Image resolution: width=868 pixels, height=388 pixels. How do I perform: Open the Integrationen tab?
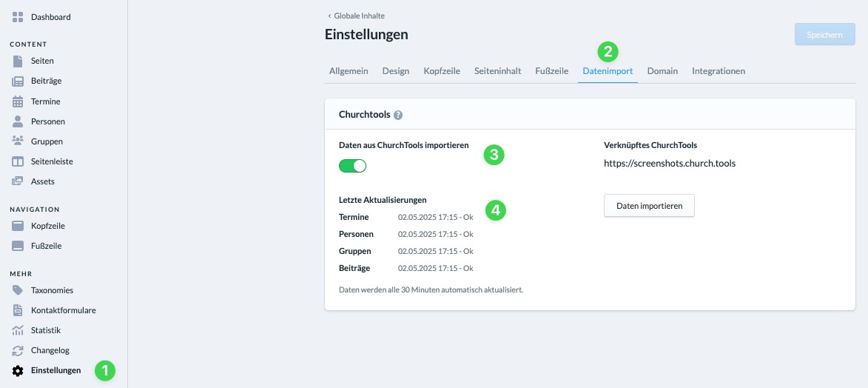pyautogui.click(x=719, y=71)
